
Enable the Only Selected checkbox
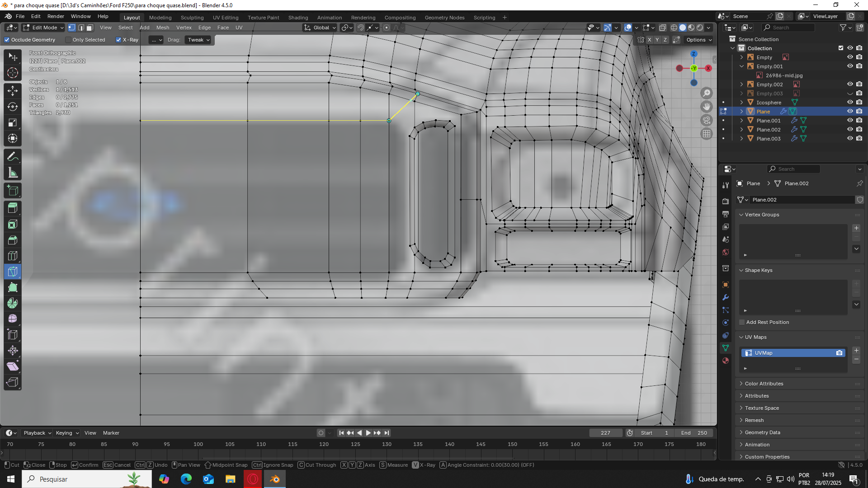pyautogui.click(x=68, y=40)
